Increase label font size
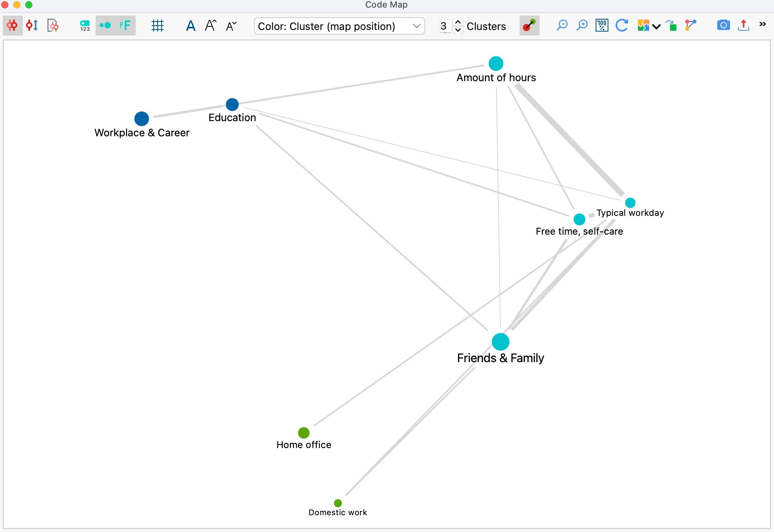Image resolution: width=774 pixels, height=532 pixels. (211, 26)
